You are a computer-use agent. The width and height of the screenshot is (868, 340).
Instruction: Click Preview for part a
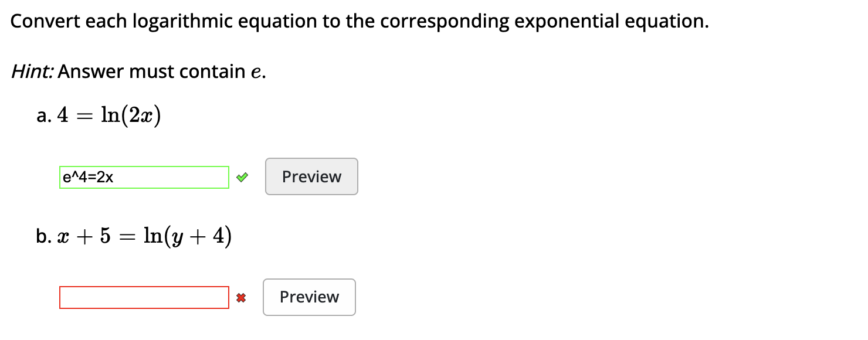311,176
